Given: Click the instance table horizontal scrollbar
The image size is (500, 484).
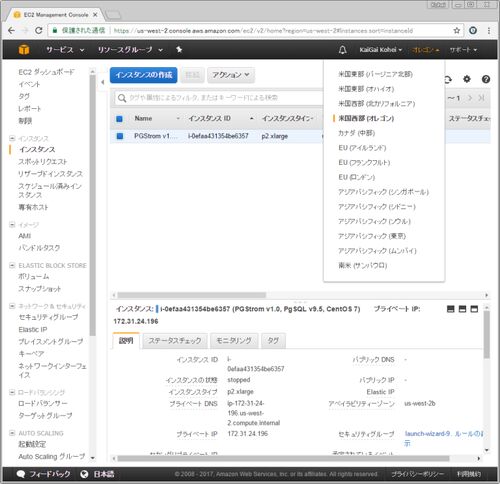Looking at the screenshot, I should pyautogui.click(x=192, y=295).
